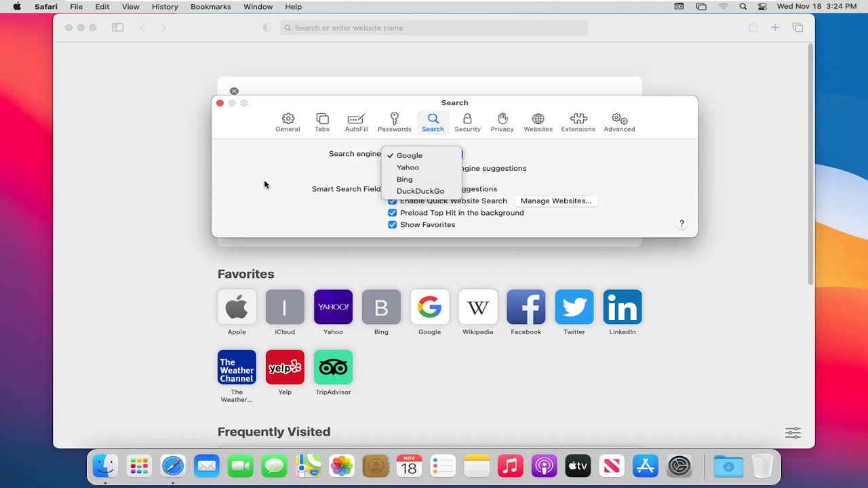Open the History menu
The height and width of the screenshot is (488, 868).
click(165, 7)
